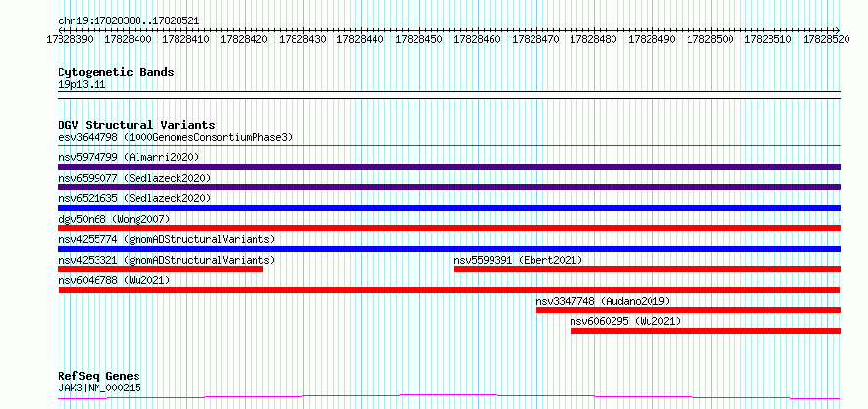Screen dimensions: 868x409
Task: Click ruler position 17828460
Action: pos(477,39)
